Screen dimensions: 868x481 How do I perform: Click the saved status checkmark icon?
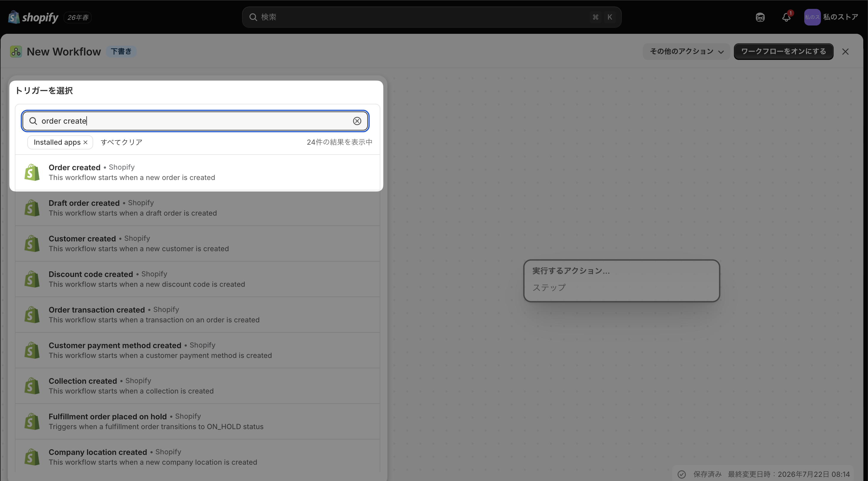tap(682, 474)
